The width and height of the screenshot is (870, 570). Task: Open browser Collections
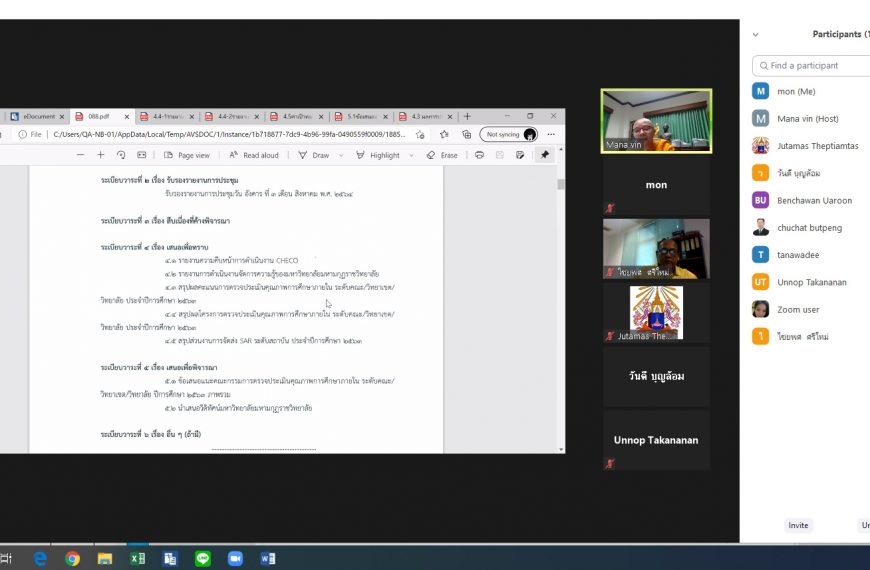coord(467,134)
